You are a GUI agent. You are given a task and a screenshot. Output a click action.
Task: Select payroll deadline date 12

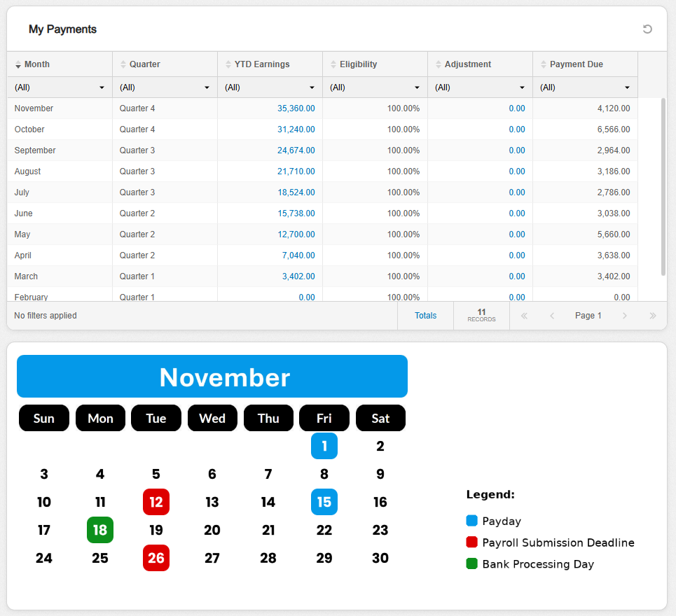tap(156, 502)
